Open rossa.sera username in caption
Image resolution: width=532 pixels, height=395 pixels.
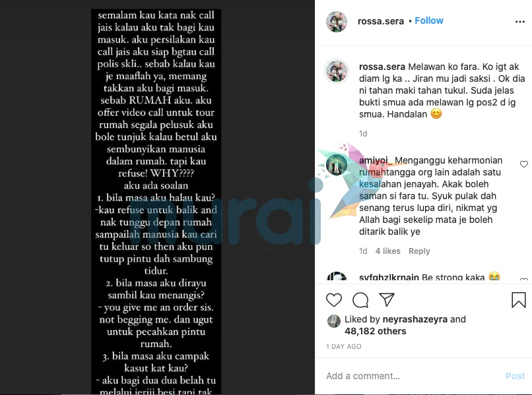click(382, 67)
